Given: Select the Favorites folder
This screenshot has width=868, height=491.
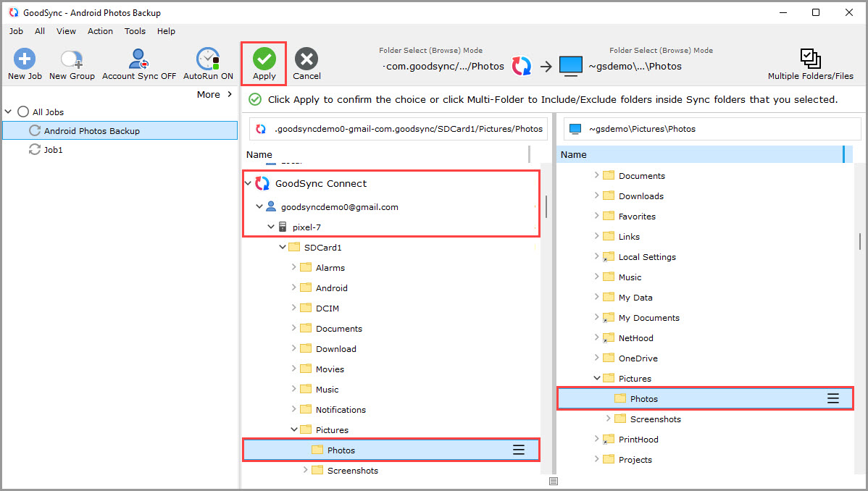Looking at the screenshot, I should [637, 217].
